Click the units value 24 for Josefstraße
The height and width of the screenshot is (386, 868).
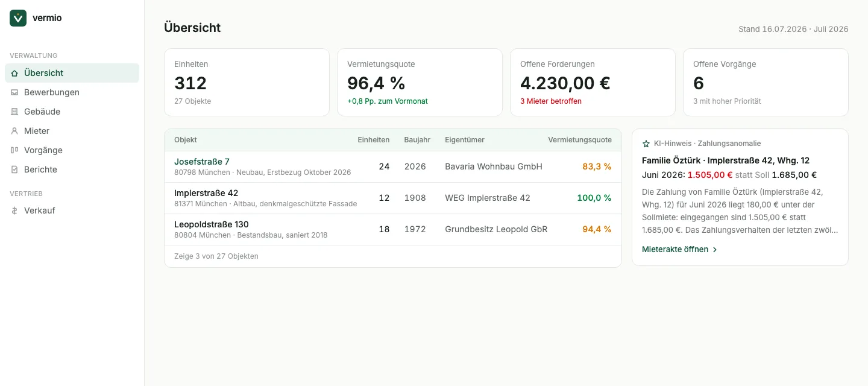(384, 166)
